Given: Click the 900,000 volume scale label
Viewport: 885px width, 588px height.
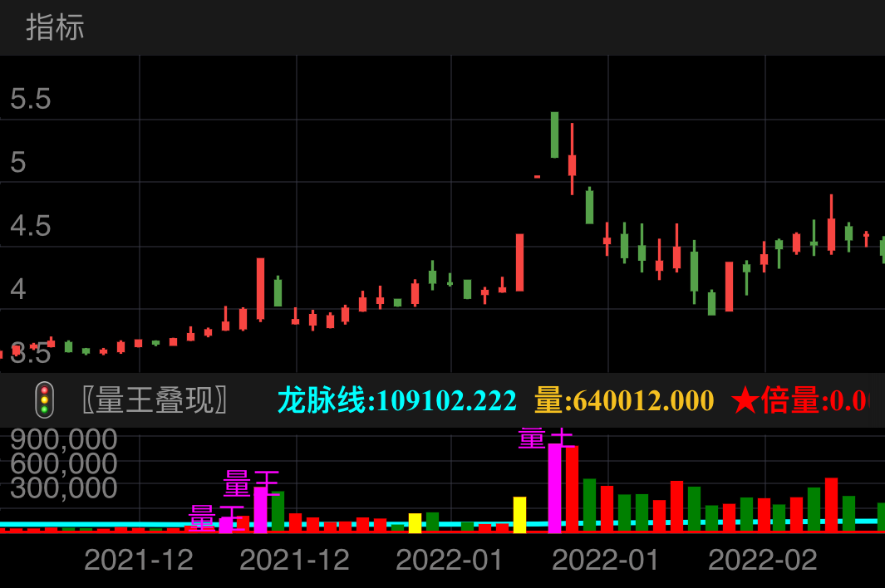Looking at the screenshot, I should click(62, 439).
